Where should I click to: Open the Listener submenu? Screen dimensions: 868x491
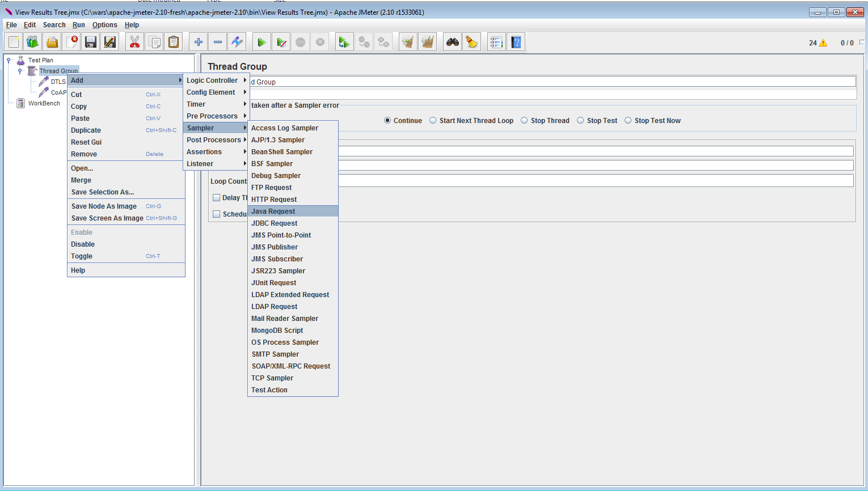point(217,164)
